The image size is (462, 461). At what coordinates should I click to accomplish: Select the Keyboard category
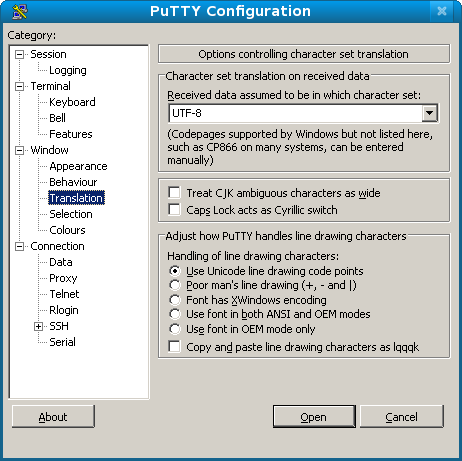72,102
